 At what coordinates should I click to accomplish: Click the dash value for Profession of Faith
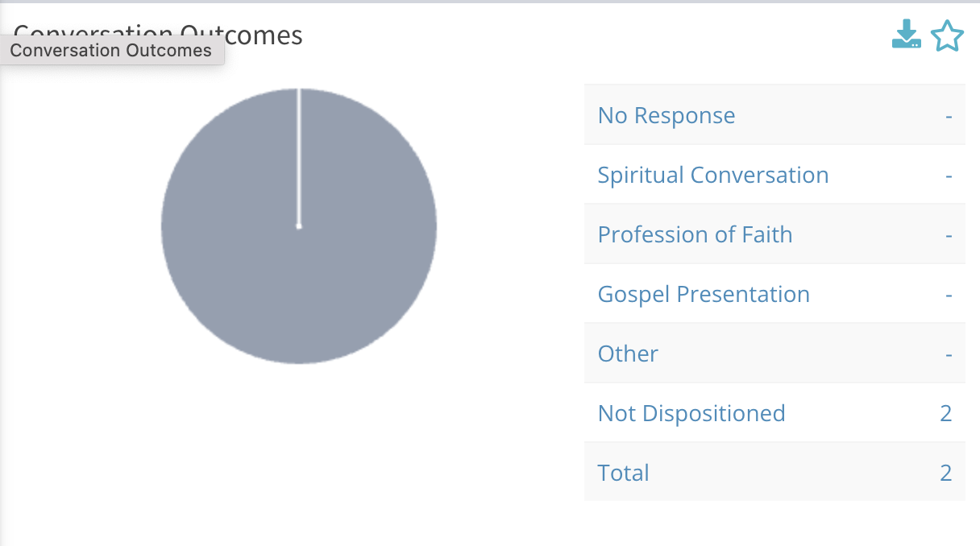point(949,234)
